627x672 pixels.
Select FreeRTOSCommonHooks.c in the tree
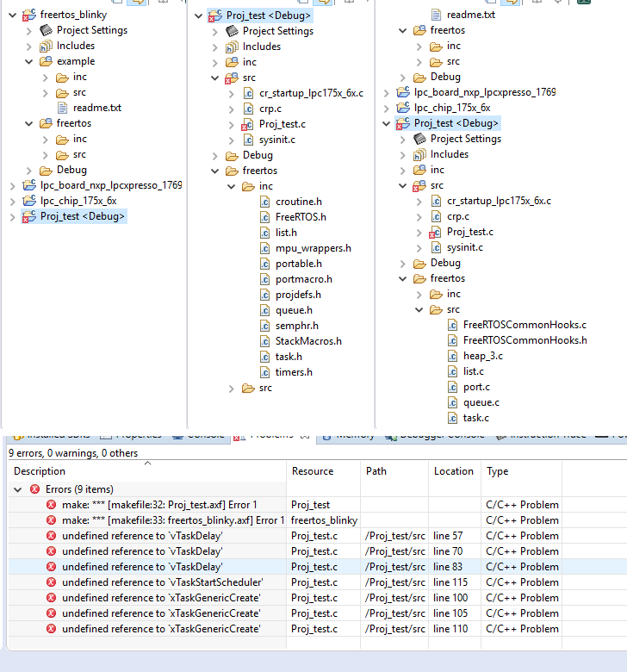(525, 325)
